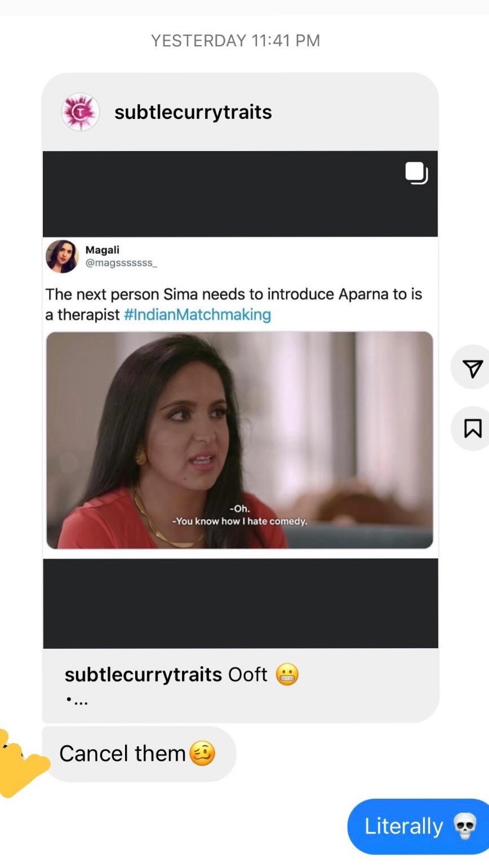This screenshot has height=868, width=489.
Task: Tap the @magsssssss_ handle
Action: [121, 263]
